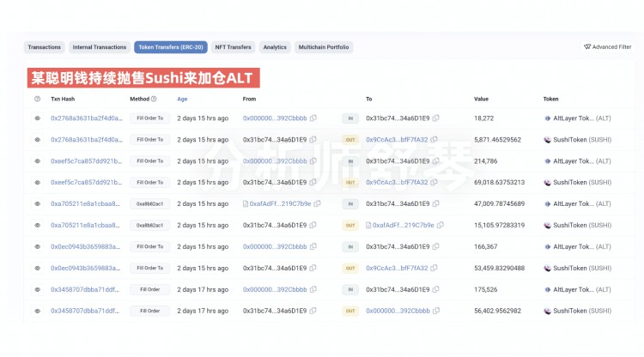This screenshot has width=644, height=357.
Task: Click the contract file icon before From 0xafAdFf...219C7b9e
Action: click(x=246, y=203)
